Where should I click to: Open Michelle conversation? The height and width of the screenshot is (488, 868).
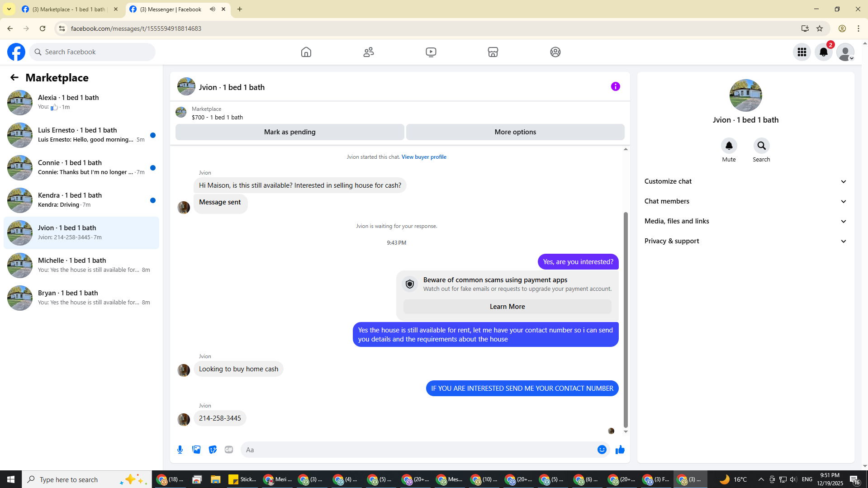coord(81,265)
